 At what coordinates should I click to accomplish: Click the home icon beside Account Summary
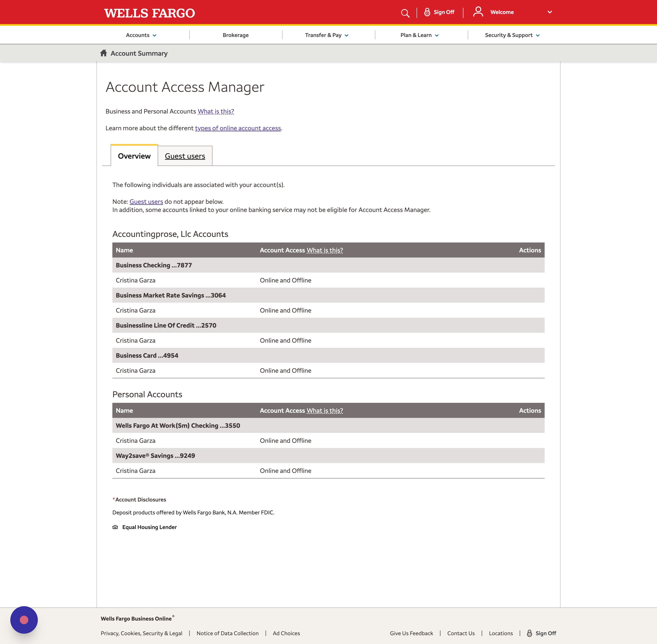coord(103,53)
